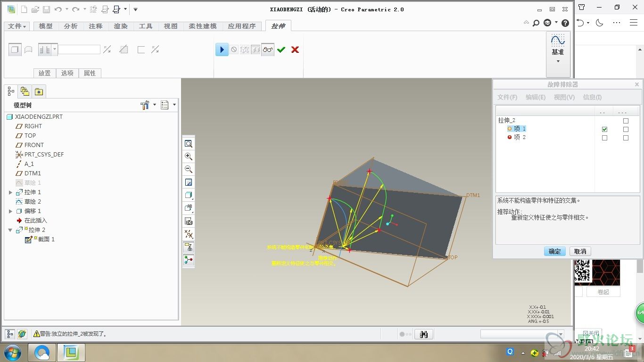This screenshot has width=644, height=362.
Task: Open the Favorites tab icon
Action: tap(39, 91)
